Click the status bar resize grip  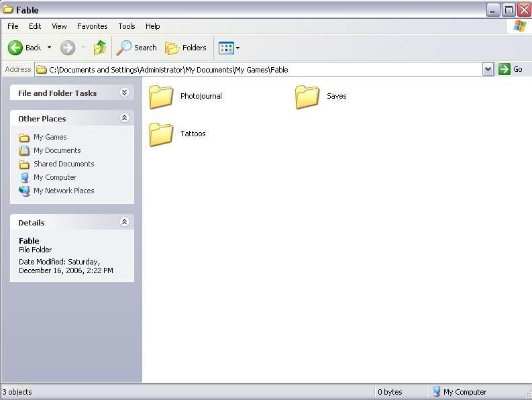tap(527, 394)
